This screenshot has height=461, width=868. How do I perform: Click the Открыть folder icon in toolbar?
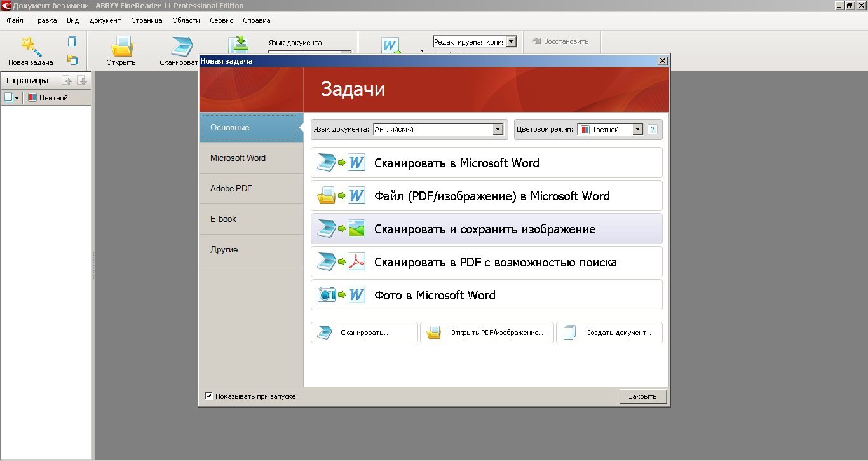click(121, 46)
